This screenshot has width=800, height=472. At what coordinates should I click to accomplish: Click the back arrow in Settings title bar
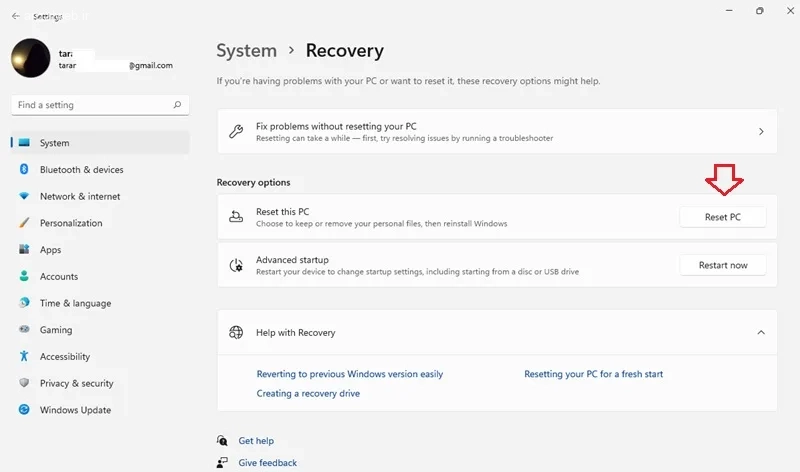16,16
